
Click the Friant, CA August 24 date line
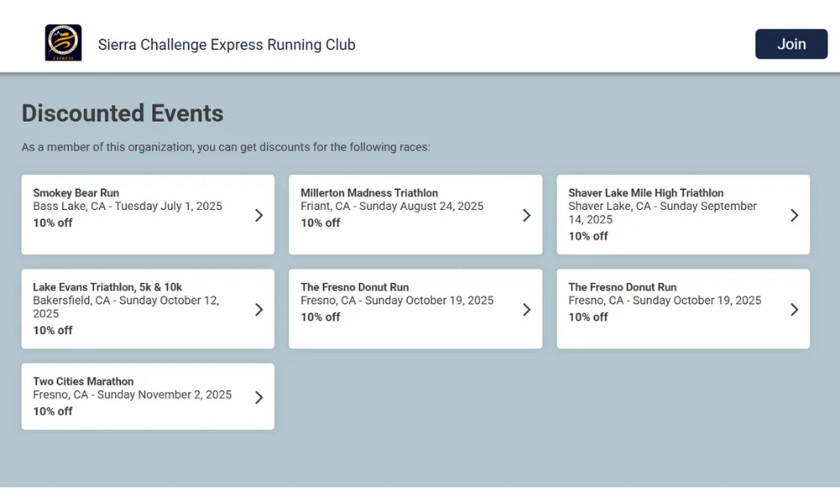tap(392, 206)
